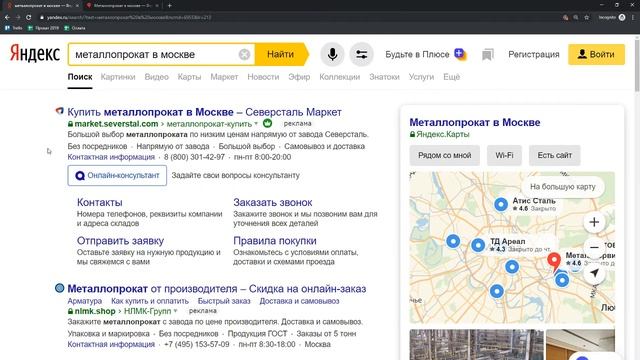
Task: Open Металлопрокат в Москве maps panel title
Action: 475,122
